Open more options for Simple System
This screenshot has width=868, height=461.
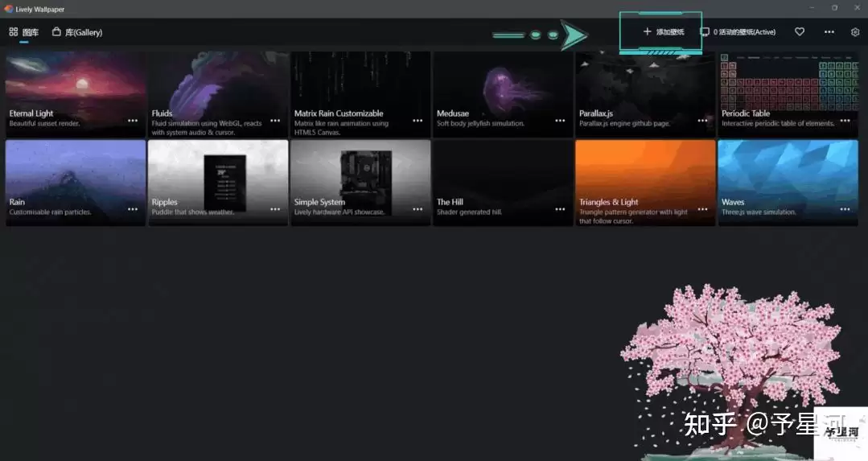pyautogui.click(x=418, y=209)
